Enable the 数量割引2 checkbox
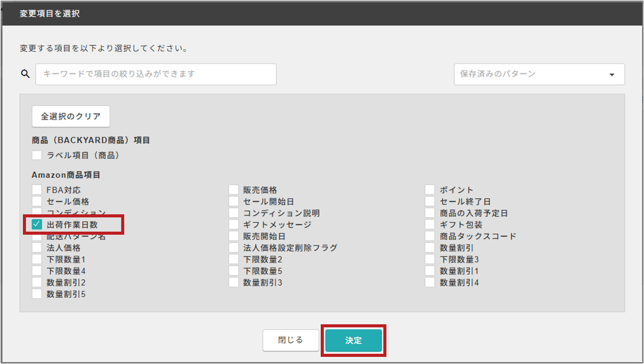644x364 pixels. click(x=37, y=283)
